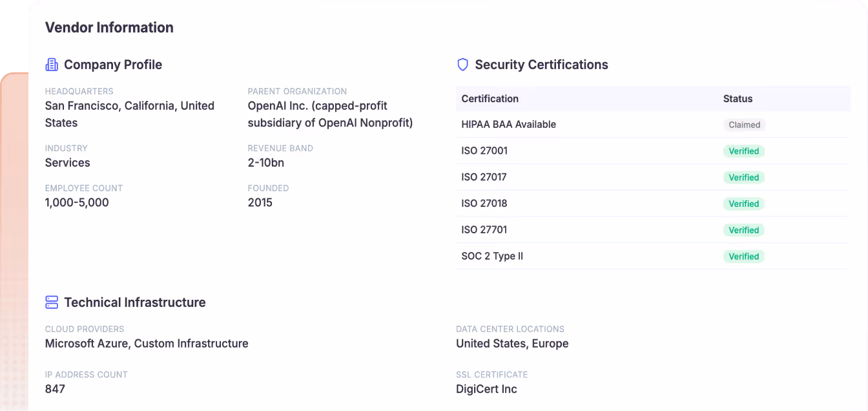
Task: Select the DigiCert Inc certificate value
Action: click(486, 389)
